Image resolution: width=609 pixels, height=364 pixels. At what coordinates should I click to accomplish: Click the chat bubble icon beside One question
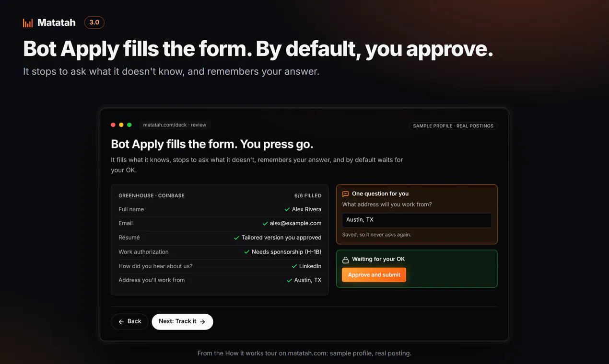tap(345, 194)
